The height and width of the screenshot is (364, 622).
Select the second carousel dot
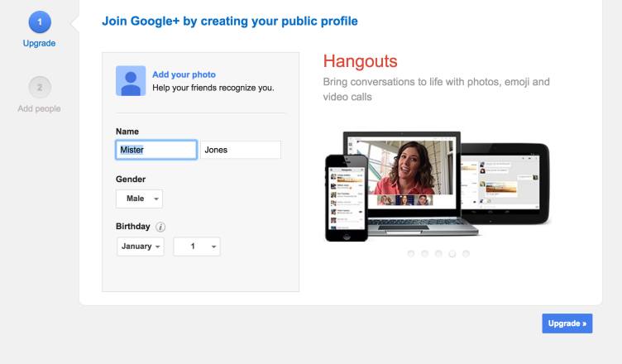pos(425,254)
